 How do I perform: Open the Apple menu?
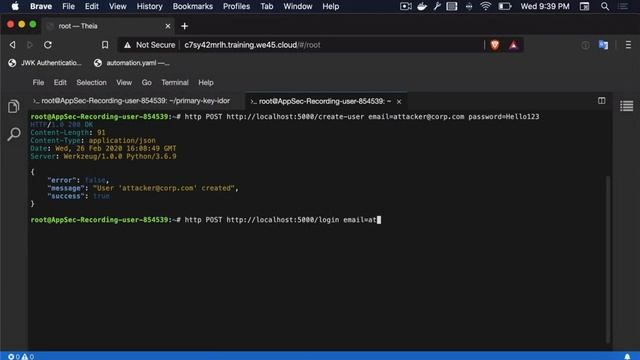15,6
